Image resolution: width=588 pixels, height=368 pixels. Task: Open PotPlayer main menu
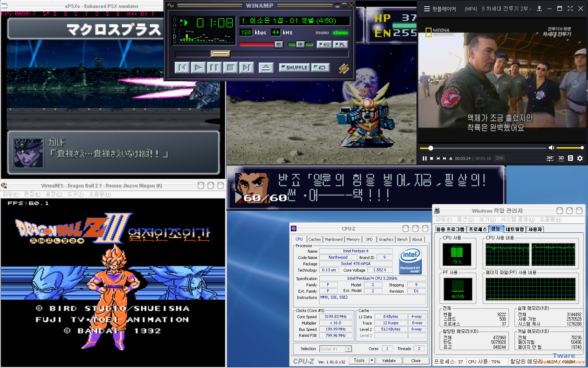click(x=427, y=9)
